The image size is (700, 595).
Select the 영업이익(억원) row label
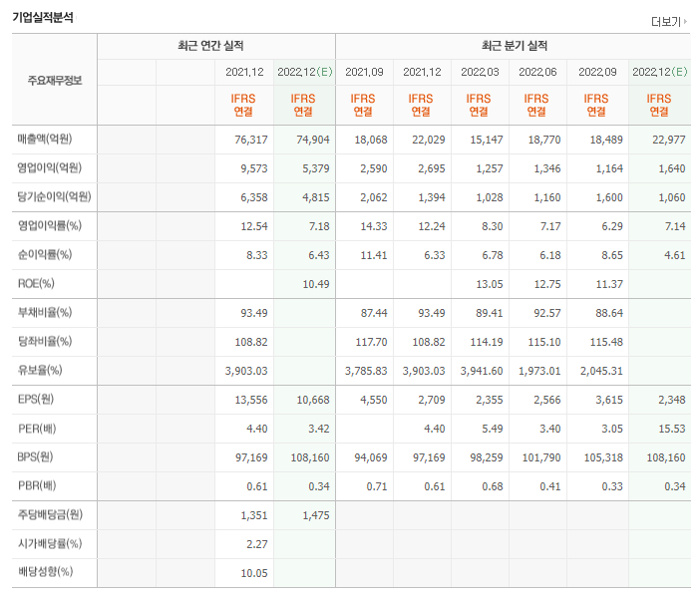pos(50,168)
